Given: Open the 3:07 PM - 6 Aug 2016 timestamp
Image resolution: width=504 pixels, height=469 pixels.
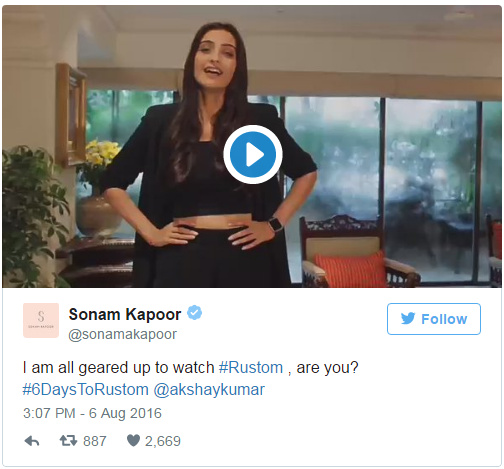Looking at the screenshot, I should pyautogui.click(x=92, y=413).
